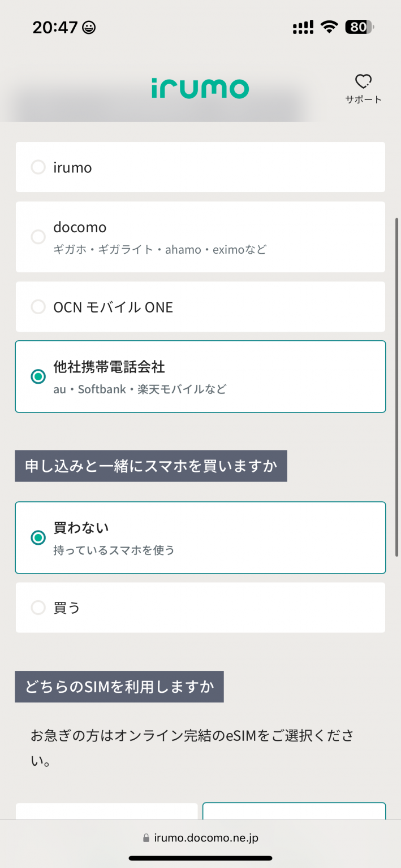
Task: Tap the battery level indicator showing 80
Action: tap(357, 26)
